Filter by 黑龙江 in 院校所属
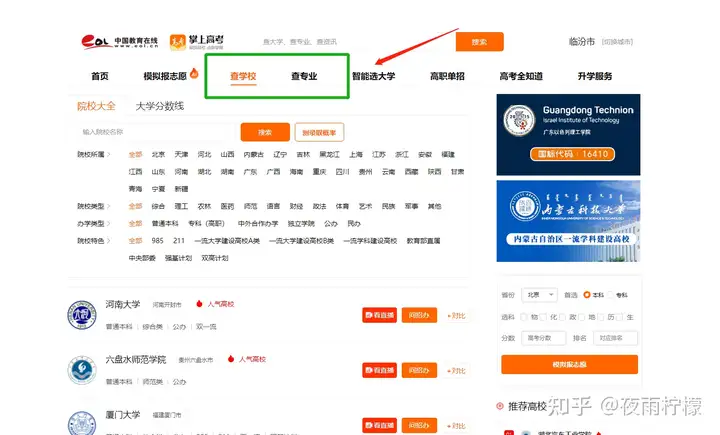 [x=329, y=154]
